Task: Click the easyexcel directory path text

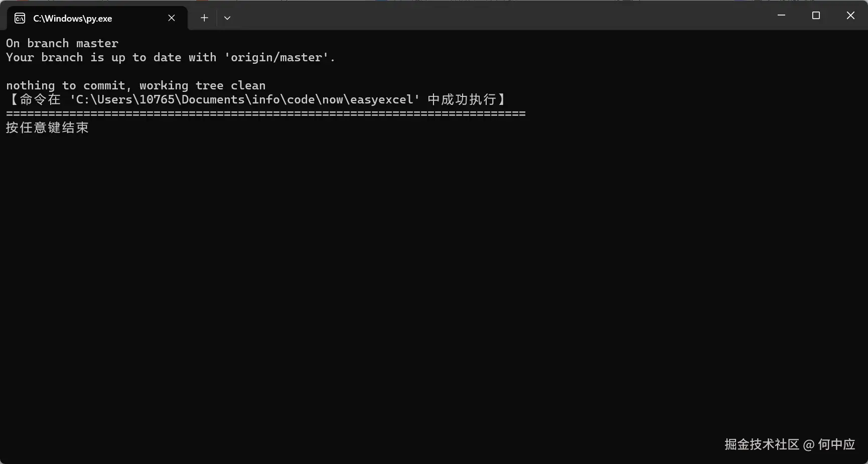Action: [244, 99]
